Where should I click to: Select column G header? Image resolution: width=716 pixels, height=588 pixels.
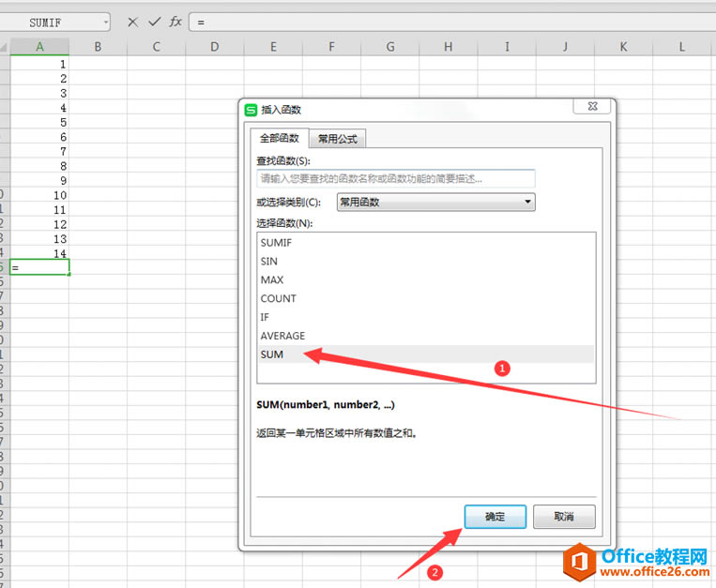pos(390,47)
